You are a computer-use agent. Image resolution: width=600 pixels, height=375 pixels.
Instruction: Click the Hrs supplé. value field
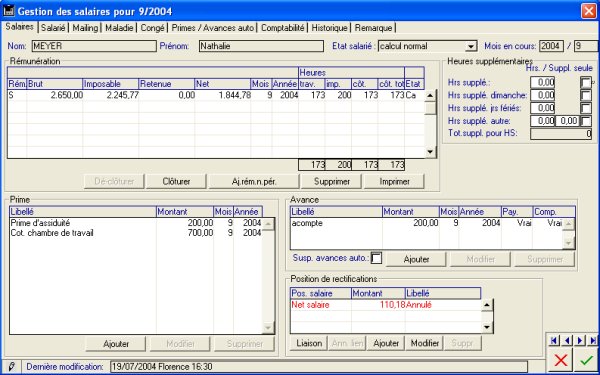[543, 82]
